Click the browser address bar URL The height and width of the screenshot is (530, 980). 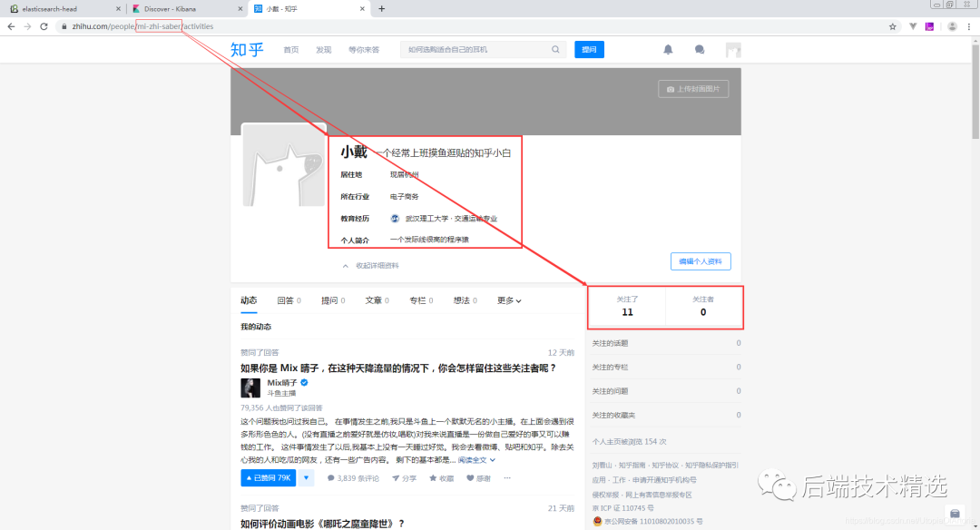(x=142, y=26)
